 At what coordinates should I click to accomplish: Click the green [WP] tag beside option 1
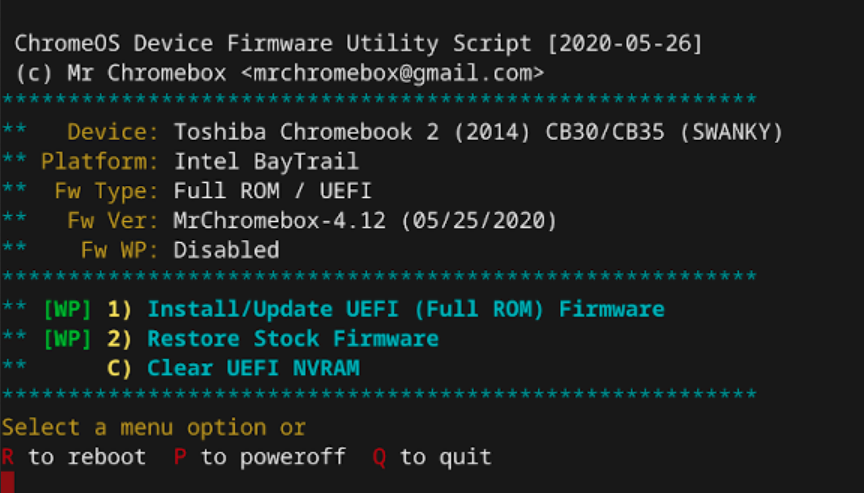point(67,310)
